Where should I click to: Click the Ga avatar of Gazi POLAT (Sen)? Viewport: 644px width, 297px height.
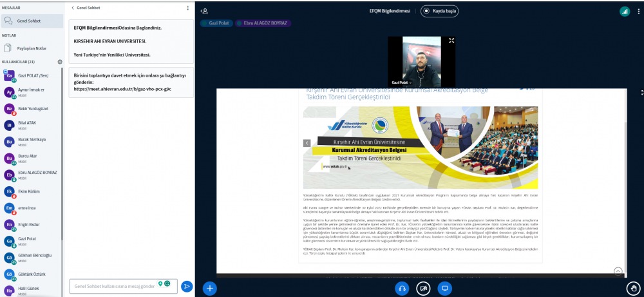9,75
